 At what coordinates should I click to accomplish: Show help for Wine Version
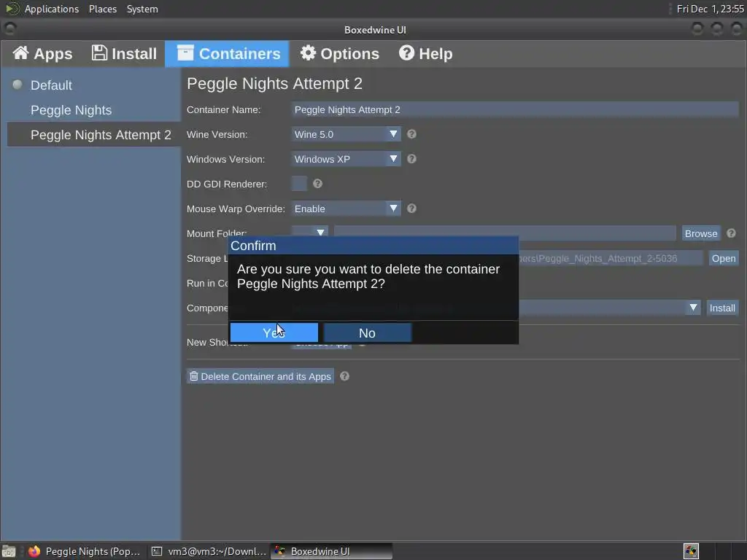pyautogui.click(x=411, y=134)
